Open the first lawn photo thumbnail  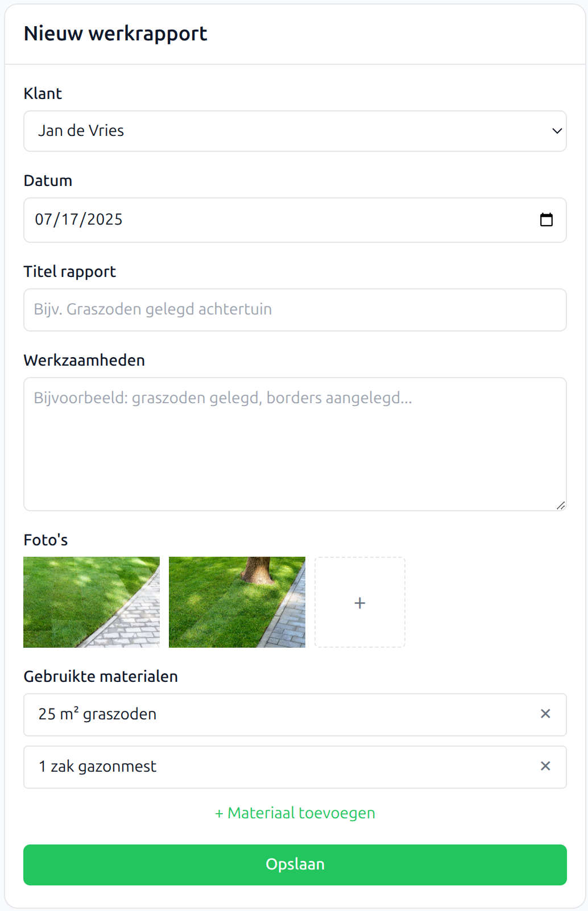92,602
